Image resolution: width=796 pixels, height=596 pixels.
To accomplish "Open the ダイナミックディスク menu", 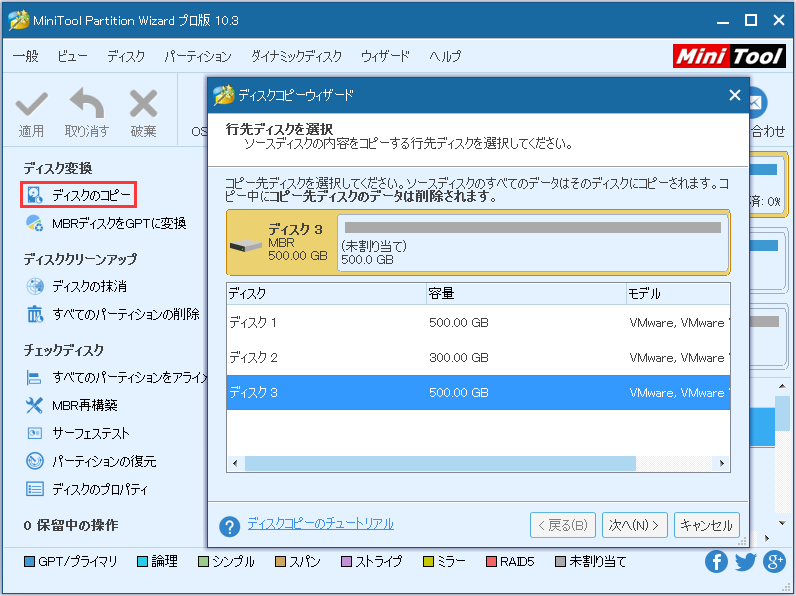I will [x=296, y=56].
